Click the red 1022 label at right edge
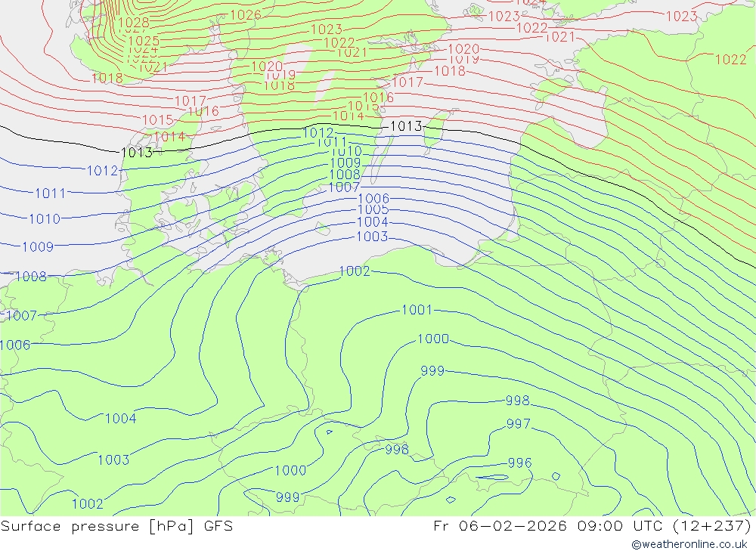 (x=730, y=59)
